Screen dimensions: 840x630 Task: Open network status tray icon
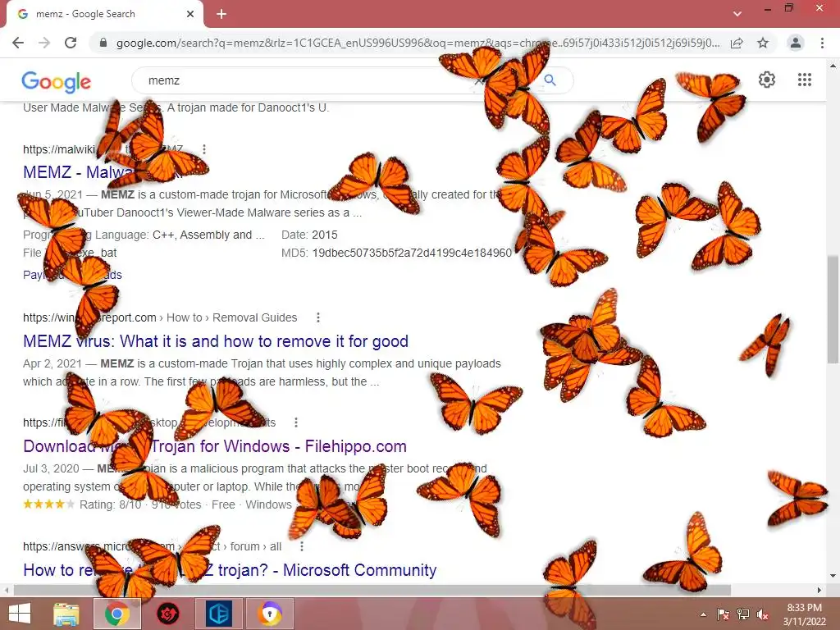(x=743, y=614)
